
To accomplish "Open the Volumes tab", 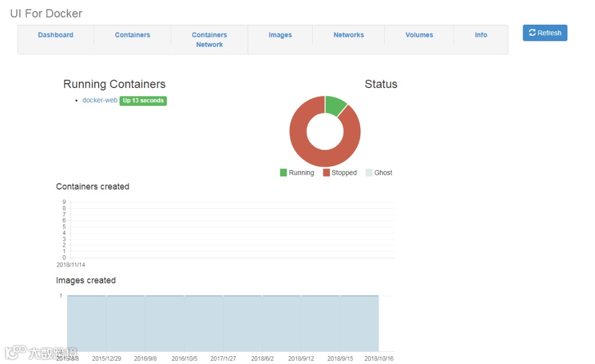I will pos(419,35).
